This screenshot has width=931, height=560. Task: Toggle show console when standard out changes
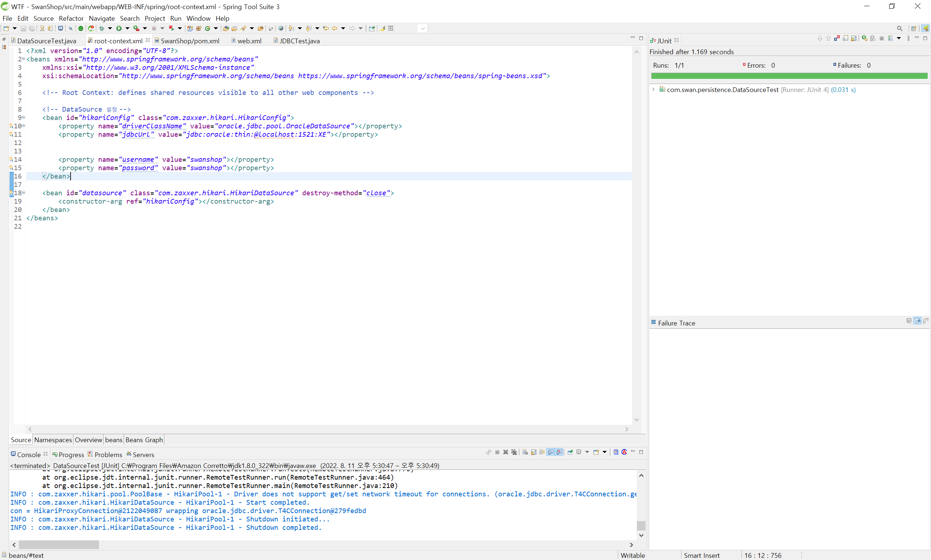point(551,452)
